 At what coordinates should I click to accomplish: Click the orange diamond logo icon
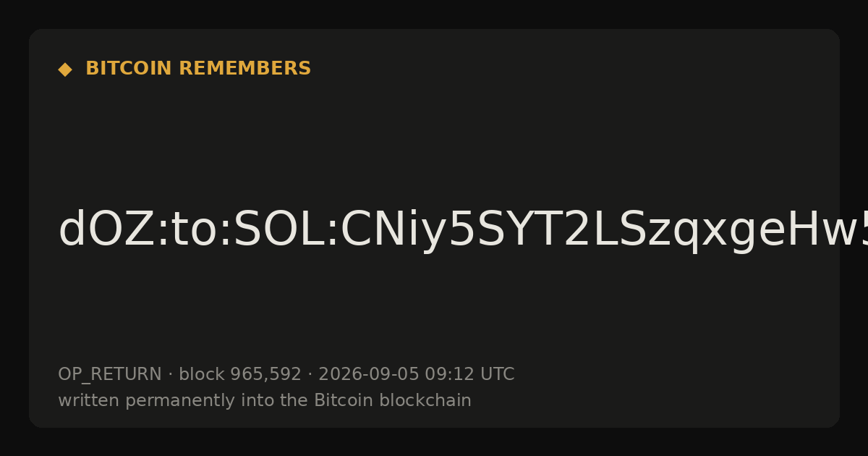[65, 69]
